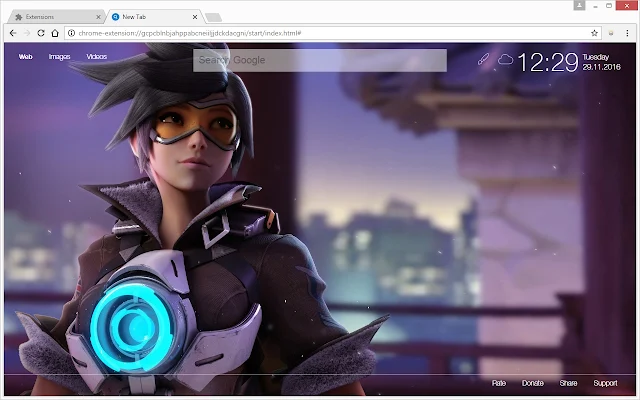Click the Share link
The image size is (640, 400).
tap(568, 383)
